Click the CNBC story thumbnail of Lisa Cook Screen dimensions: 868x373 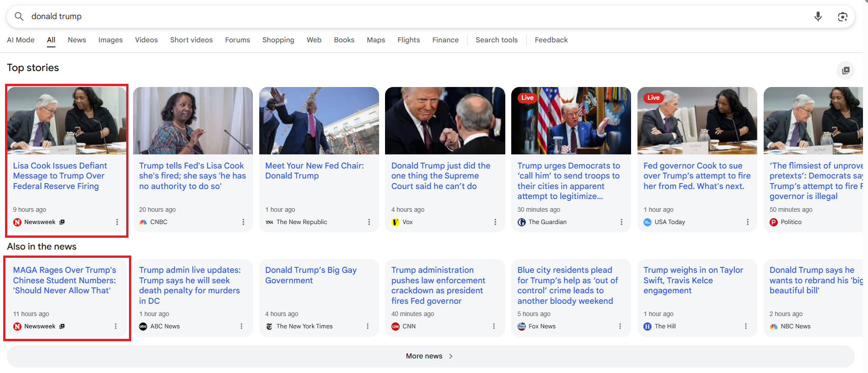(x=193, y=121)
